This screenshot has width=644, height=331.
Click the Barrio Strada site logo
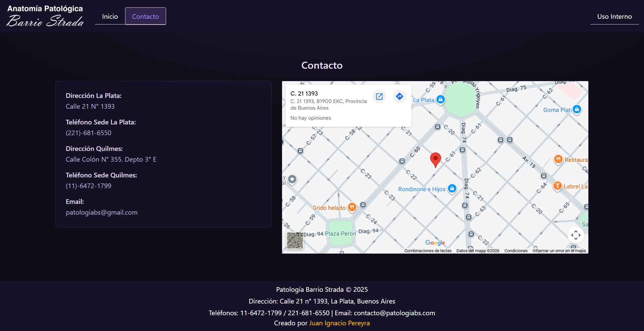tap(45, 16)
